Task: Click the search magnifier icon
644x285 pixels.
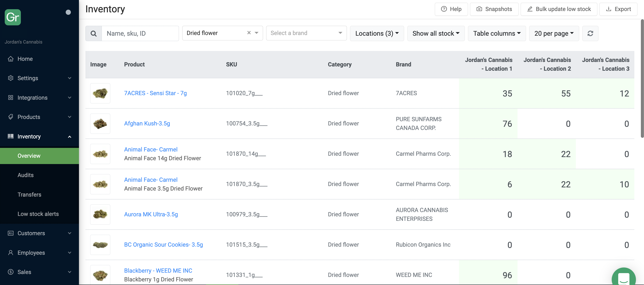Action: tap(94, 33)
